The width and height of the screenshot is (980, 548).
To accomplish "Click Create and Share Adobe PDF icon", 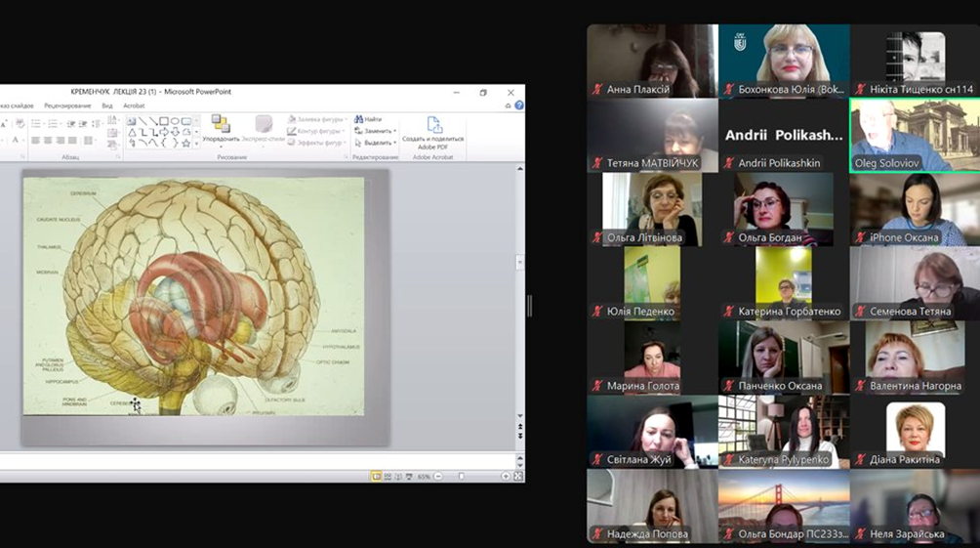I will coord(434,125).
